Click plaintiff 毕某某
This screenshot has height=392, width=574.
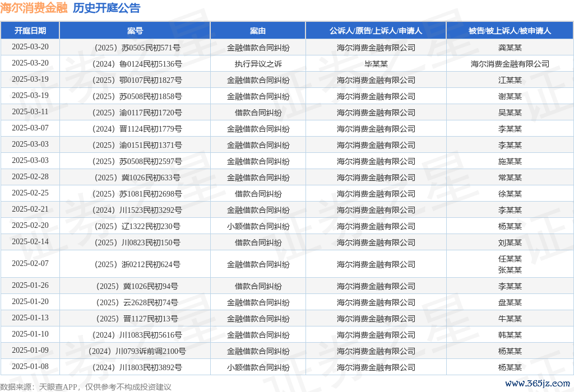[376, 64]
